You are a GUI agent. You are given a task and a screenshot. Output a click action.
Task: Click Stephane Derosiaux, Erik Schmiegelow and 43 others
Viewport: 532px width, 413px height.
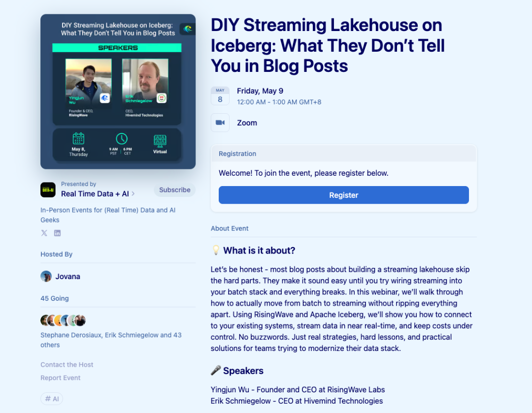pyautogui.click(x=111, y=340)
